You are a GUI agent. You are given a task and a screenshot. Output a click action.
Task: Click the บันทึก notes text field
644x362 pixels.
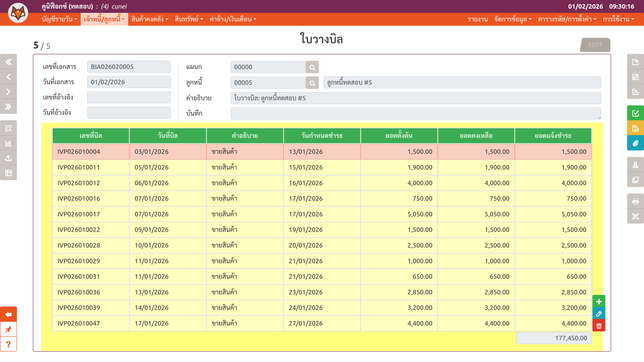pos(415,113)
